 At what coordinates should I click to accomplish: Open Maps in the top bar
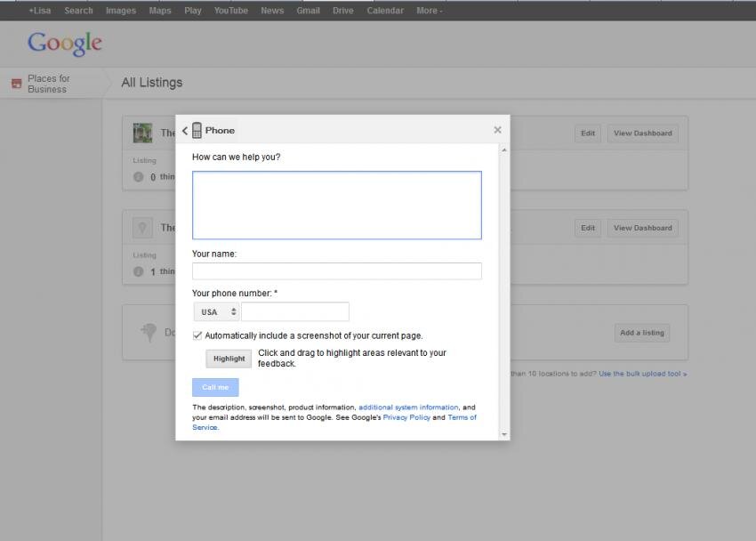click(x=160, y=11)
